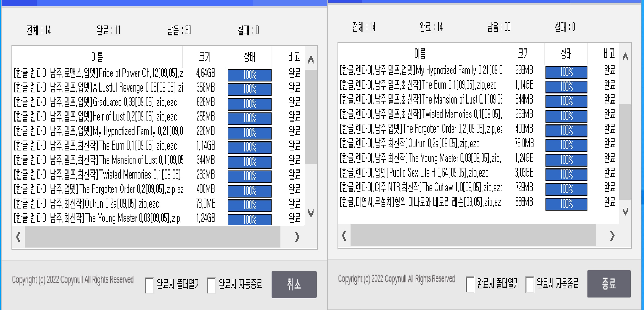
Task: Click scroll down arrow in left list
Action: pyautogui.click(x=310, y=213)
